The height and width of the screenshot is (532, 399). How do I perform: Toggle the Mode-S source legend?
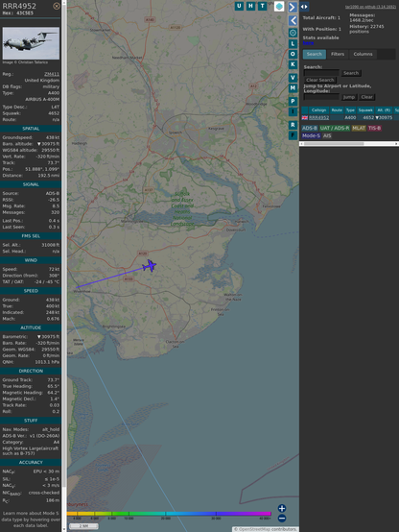point(311,135)
